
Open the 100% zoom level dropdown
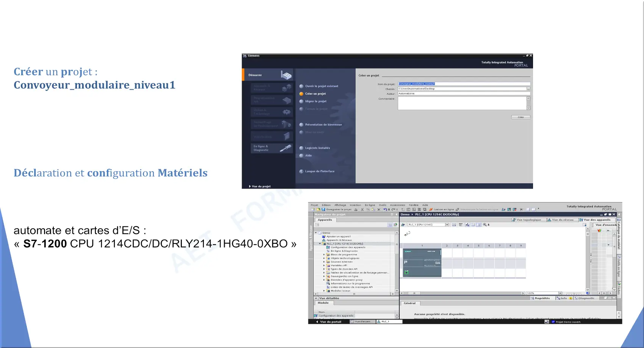(x=560, y=293)
